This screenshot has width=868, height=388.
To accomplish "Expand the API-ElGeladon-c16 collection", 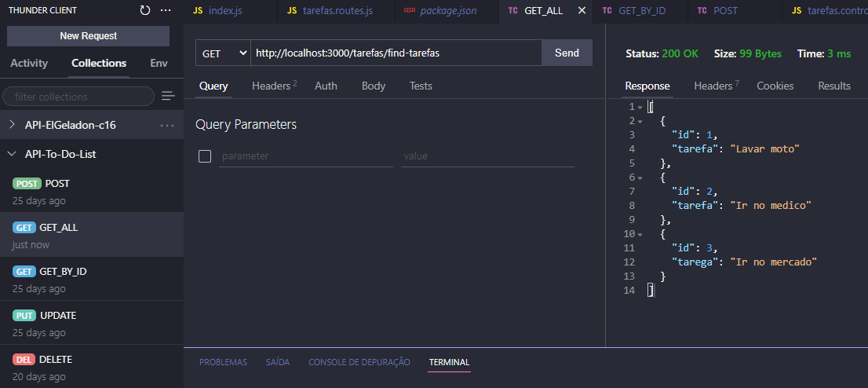I will tap(13, 125).
